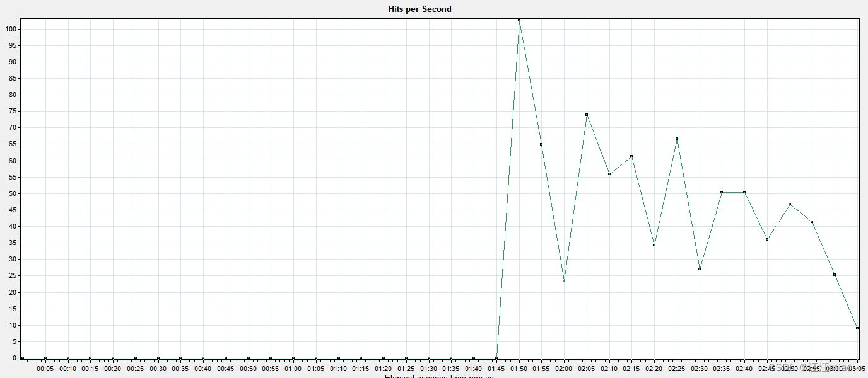Viewport: 868px width, 378px height.
Task: Click the x-axis label "01:00"
Action: [x=293, y=369]
